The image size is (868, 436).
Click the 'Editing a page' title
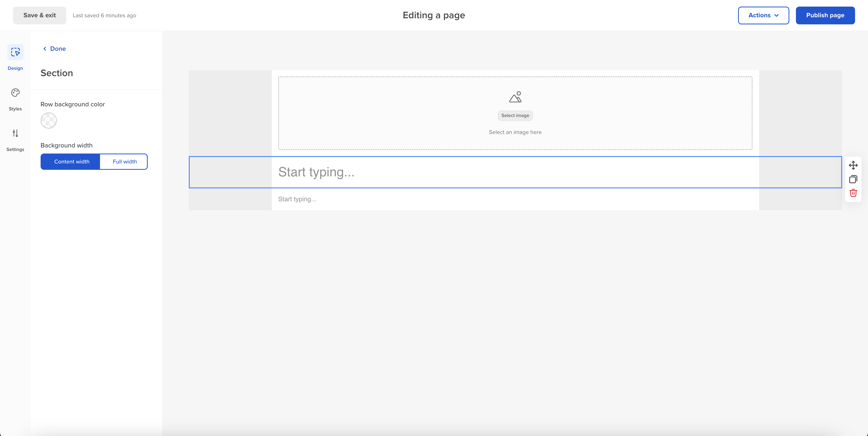coord(434,15)
